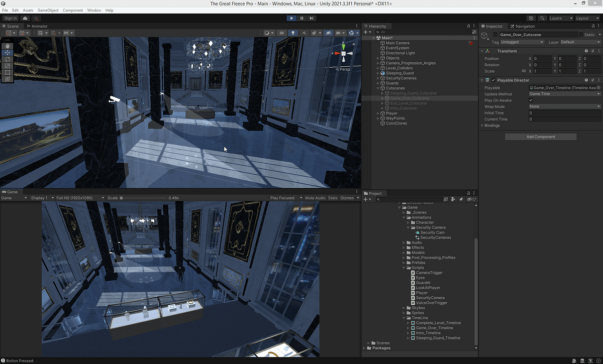The width and height of the screenshot is (603, 364).
Task: Open the Wrap Mode dropdown
Action: point(564,106)
